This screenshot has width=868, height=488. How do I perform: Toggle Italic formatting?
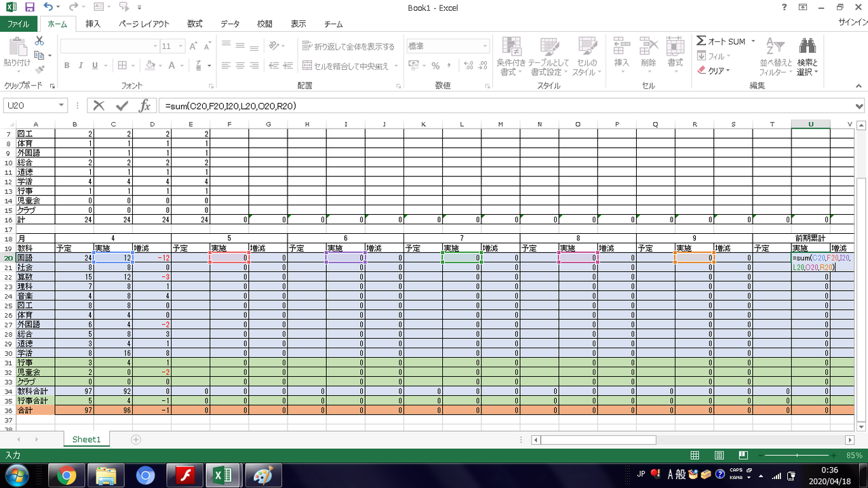pos(81,66)
